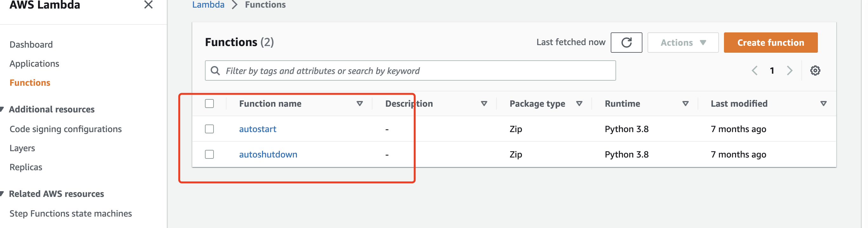Sort by Last modified column arrow
Screen dimensions: 868x228
[823, 104]
